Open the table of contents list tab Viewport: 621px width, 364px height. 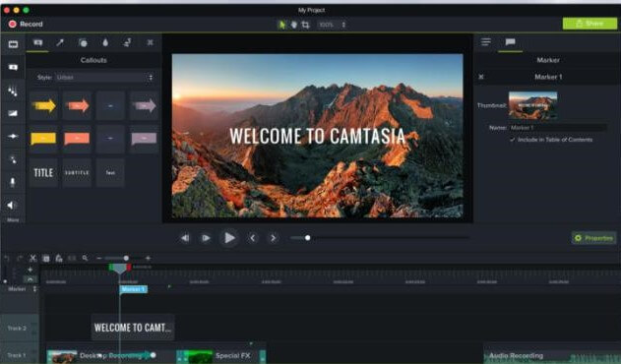point(486,42)
